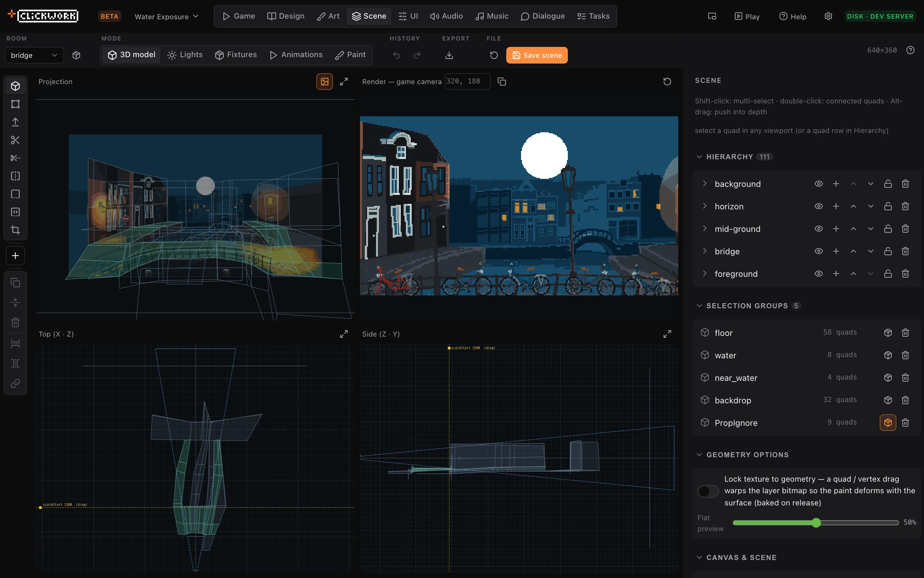The height and width of the screenshot is (578, 924).
Task: Click the undo history arrow
Action: click(x=397, y=55)
